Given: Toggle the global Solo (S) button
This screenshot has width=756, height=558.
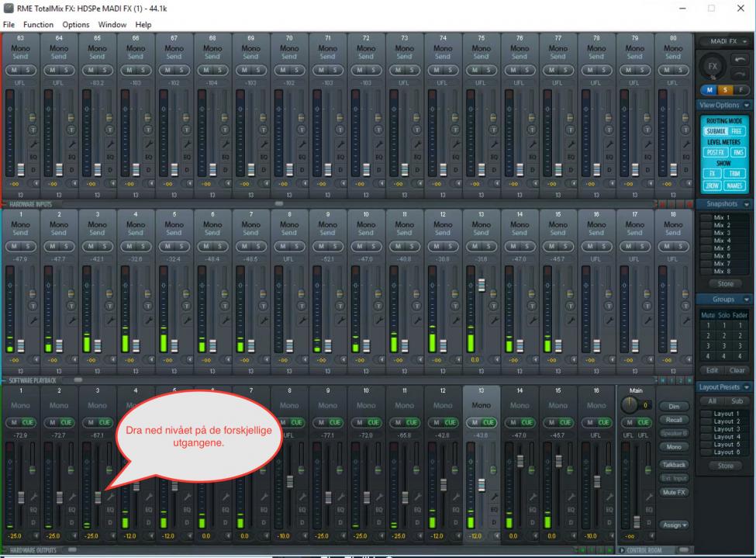Looking at the screenshot, I should click(x=725, y=90).
